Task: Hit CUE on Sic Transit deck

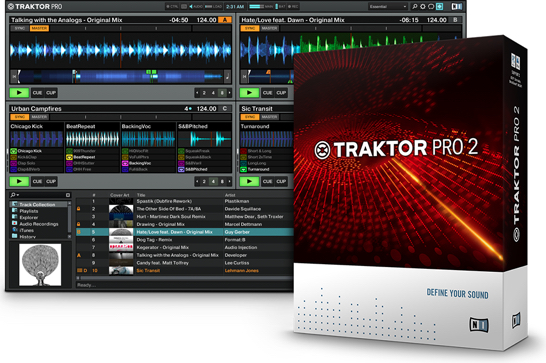Action: (x=267, y=181)
